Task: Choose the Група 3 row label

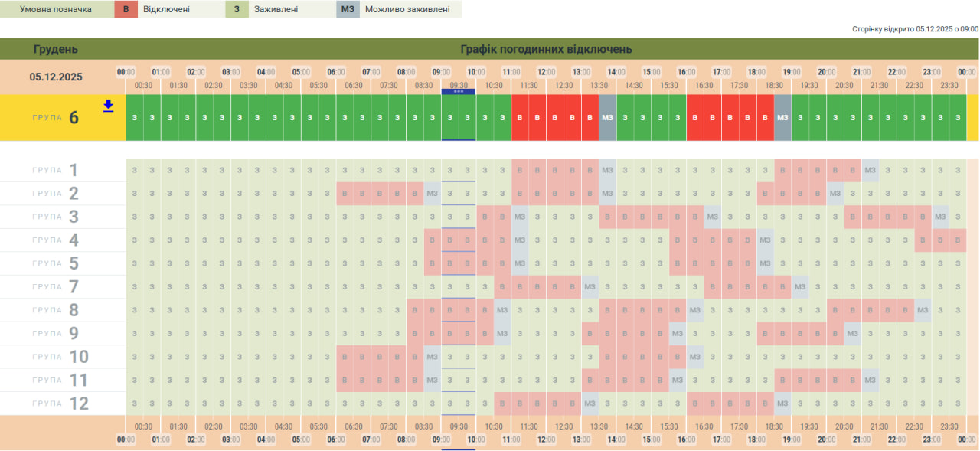Action: tap(57, 217)
